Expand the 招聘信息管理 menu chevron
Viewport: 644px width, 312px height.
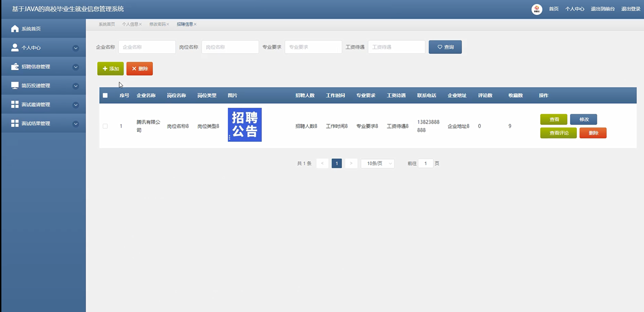[x=76, y=67]
